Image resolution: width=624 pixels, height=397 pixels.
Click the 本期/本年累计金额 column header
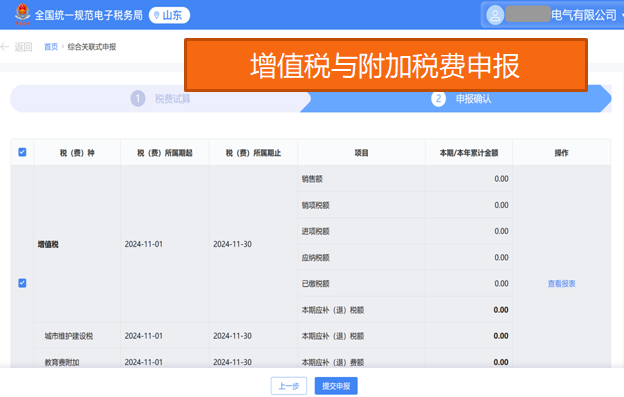[469, 153]
